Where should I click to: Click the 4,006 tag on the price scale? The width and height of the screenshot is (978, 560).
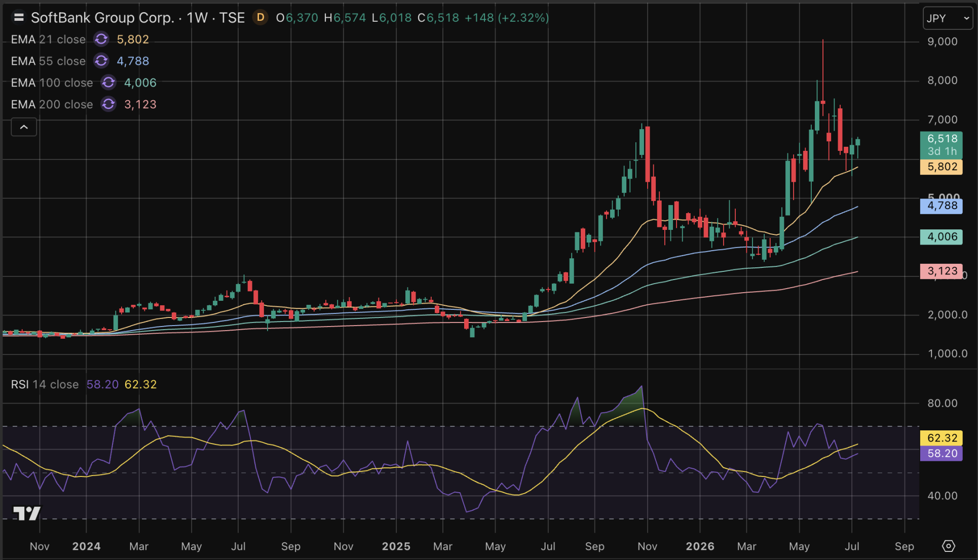click(x=941, y=237)
